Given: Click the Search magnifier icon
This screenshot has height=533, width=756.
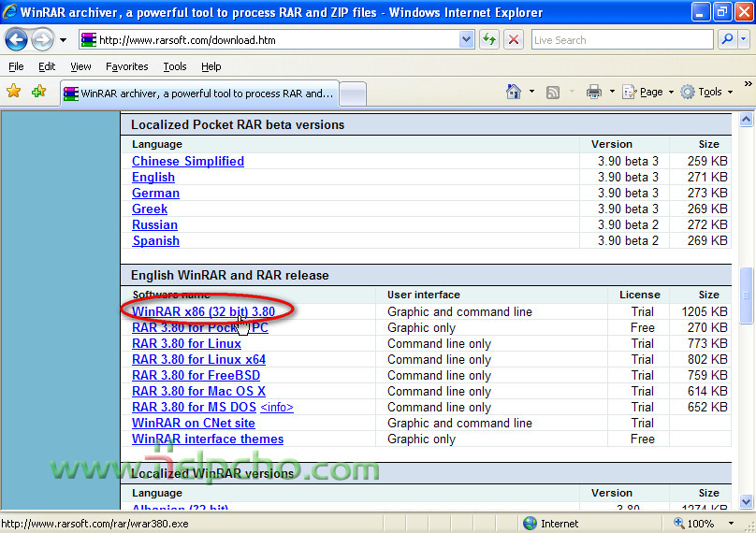Looking at the screenshot, I should pos(727,39).
